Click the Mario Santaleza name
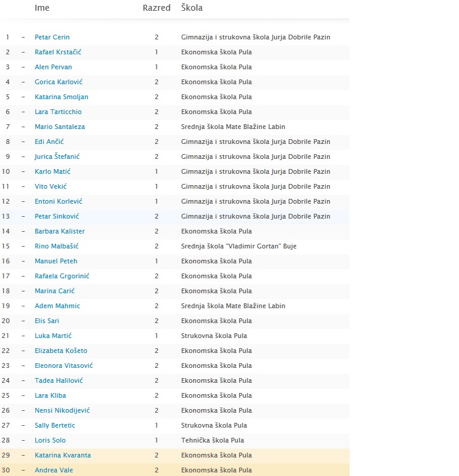 (x=60, y=127)
